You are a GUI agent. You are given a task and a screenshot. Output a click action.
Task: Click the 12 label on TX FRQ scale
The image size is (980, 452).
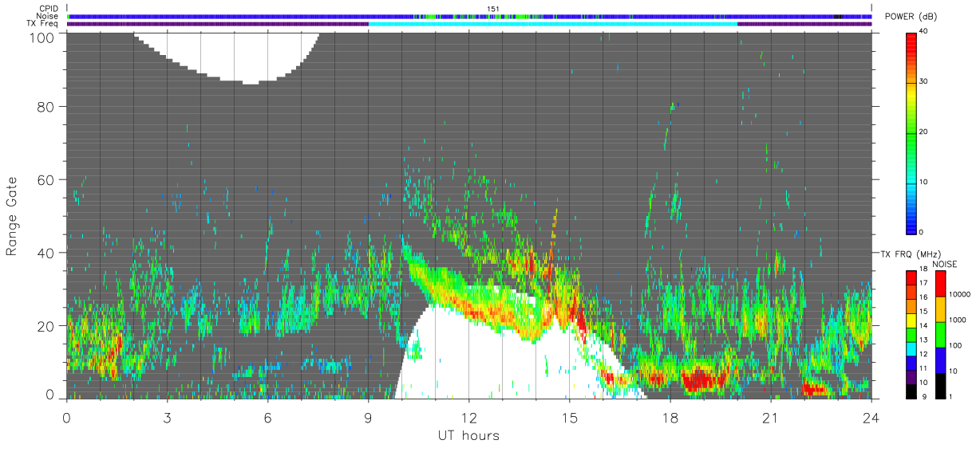coord(924,354)
